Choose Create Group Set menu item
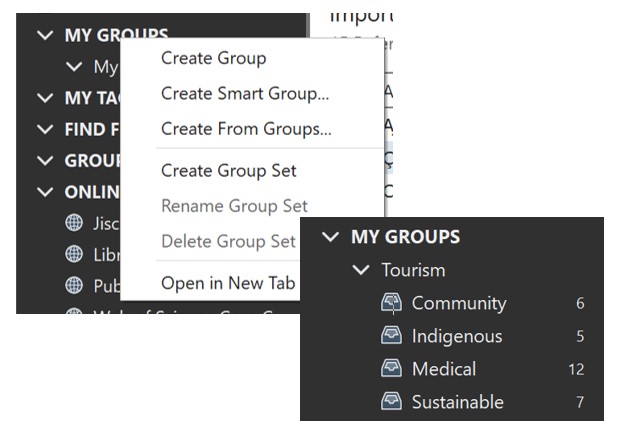 tap(228, 171)
